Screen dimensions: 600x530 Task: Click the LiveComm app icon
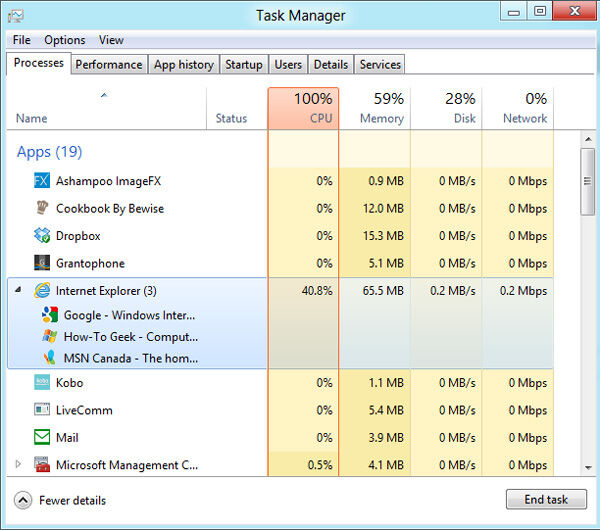pos(42,410)
